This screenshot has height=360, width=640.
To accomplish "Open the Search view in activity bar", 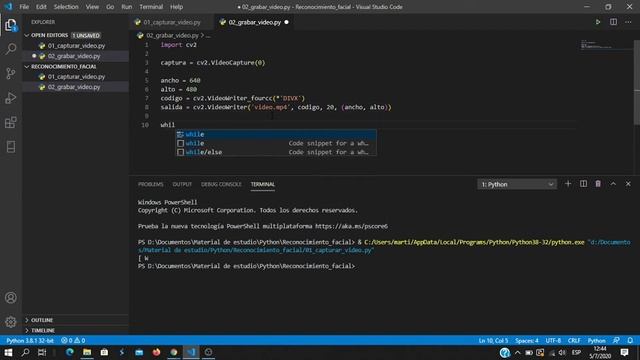I will [x=11, y=49].
